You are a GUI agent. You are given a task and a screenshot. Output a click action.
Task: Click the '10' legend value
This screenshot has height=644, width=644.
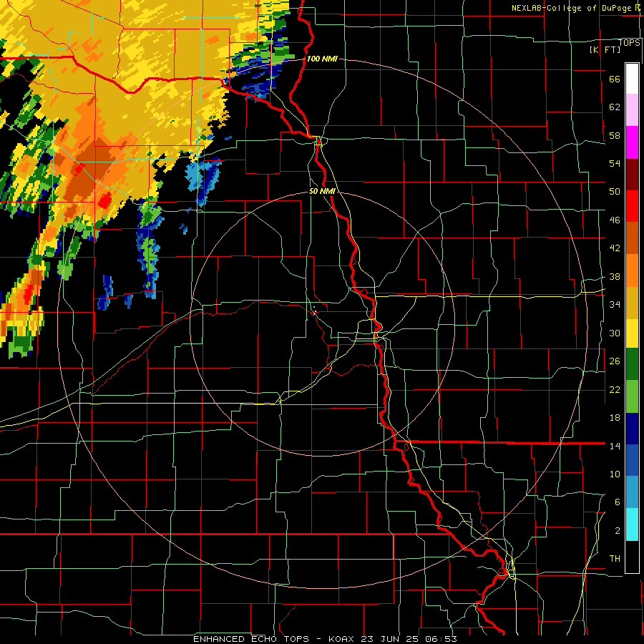click(x=615, y=474)
